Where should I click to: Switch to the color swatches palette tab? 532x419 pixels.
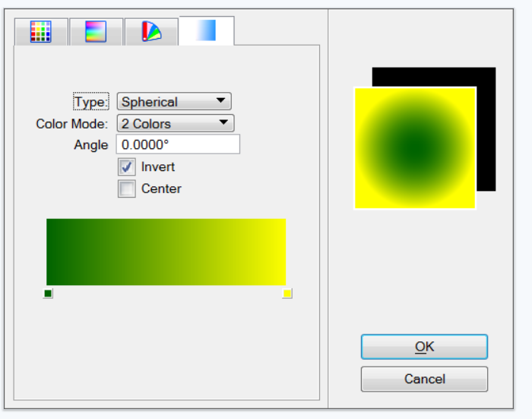click(x=41, y=32)
